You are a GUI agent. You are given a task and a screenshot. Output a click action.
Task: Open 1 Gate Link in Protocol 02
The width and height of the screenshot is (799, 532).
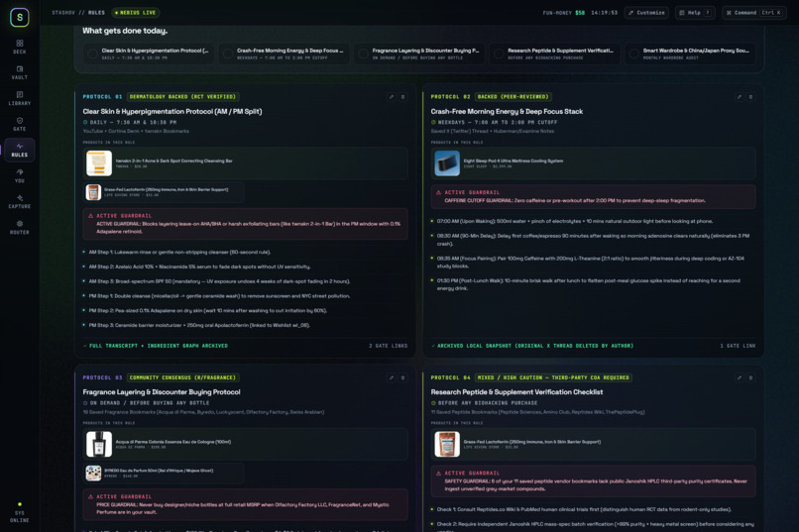[738, 346]
